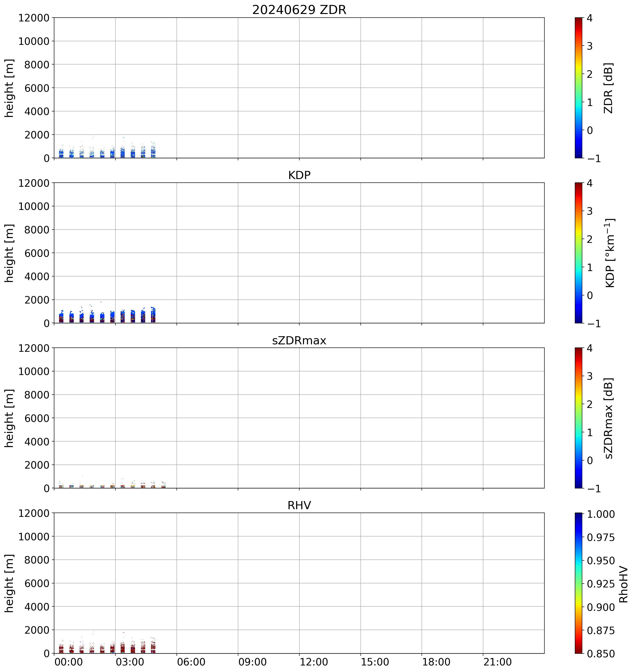Click the 'RhoHV' colorbar label
Viewport: 633px width, 672px height.
tap(623, 585)
